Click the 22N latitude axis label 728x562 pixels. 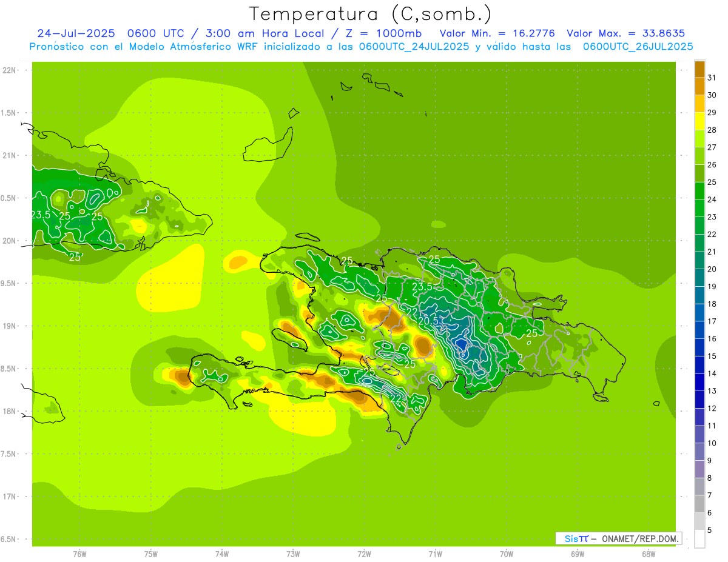coord(10,70)
